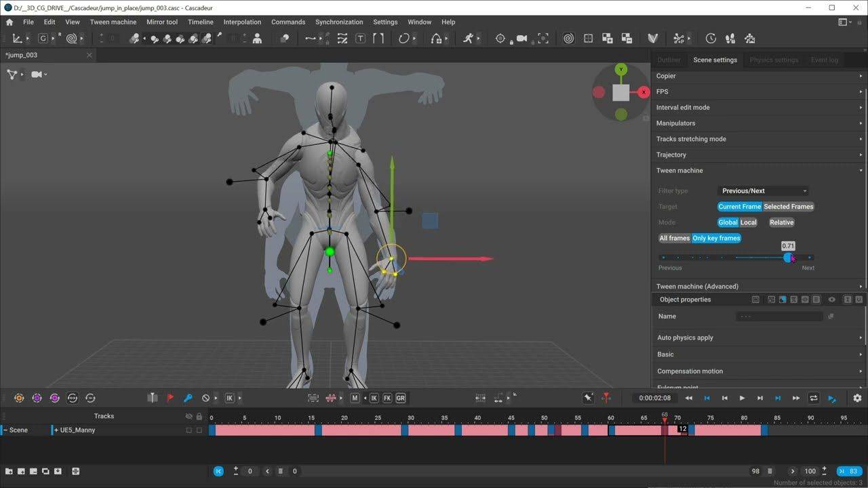Click the footprints icon in the toolbar
The width and height of the screenshot is (868, 488).
point(730,39)
